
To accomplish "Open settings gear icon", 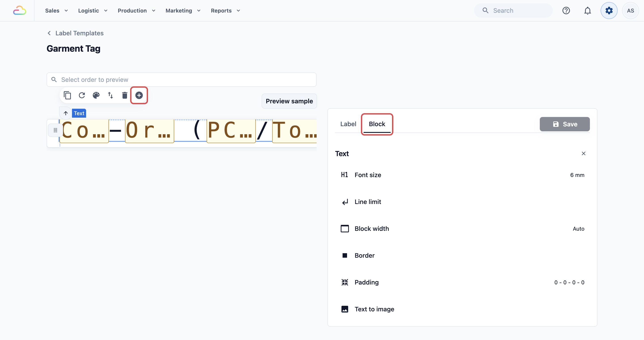I will [x=609, y=11].
